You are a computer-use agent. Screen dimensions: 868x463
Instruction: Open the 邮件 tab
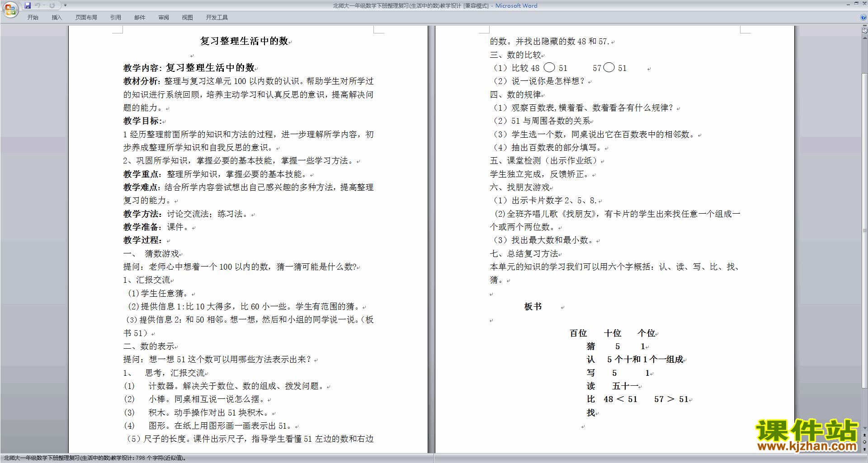point(140,17)
